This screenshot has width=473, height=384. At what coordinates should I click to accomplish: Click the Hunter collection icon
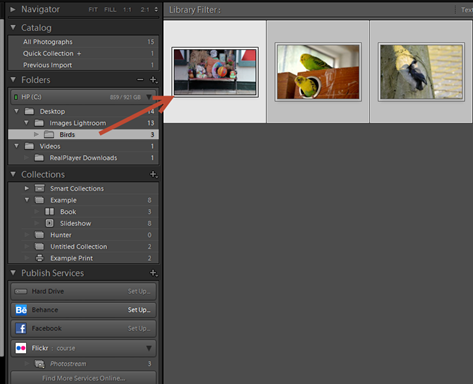tap(40, 235)
